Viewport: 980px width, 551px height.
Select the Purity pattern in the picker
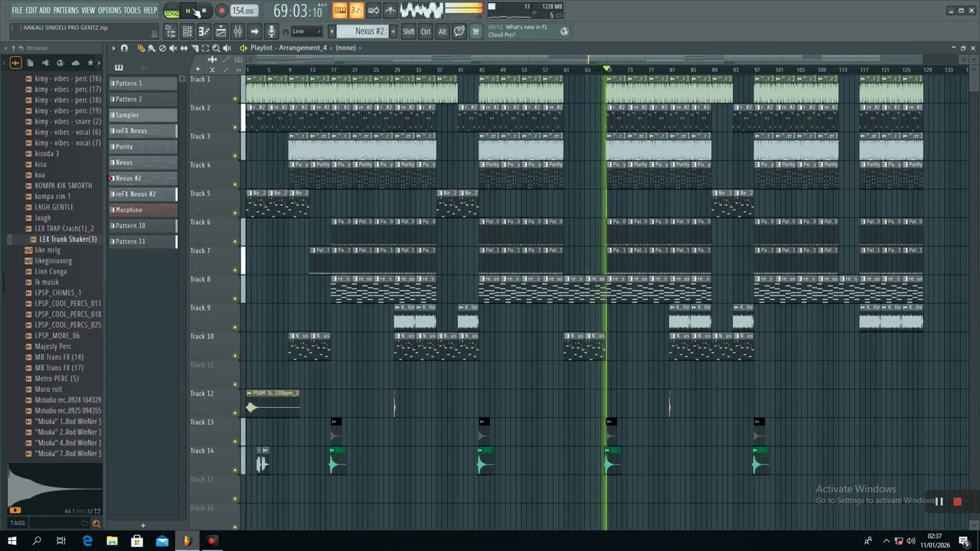(143, 147)
